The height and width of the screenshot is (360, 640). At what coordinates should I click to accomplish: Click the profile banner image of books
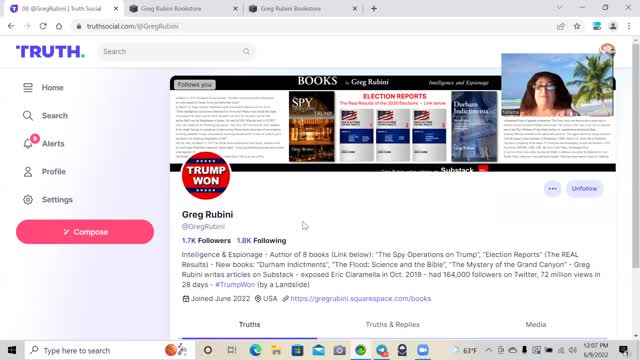click(393, 123)
